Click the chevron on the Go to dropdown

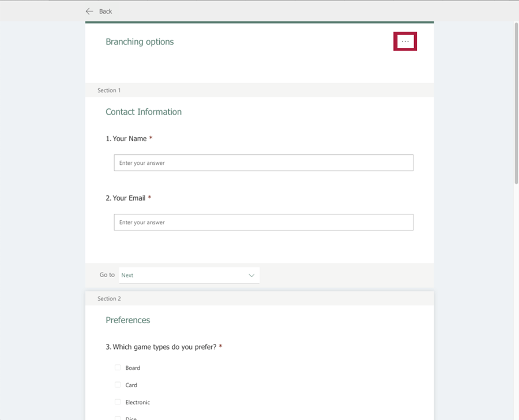pos(251,275)
